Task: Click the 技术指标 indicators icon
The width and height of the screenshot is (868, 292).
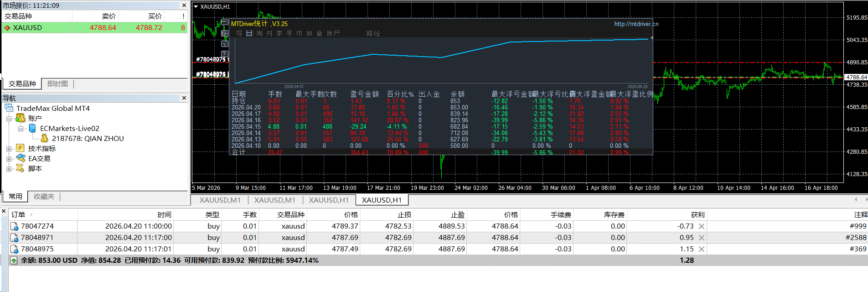Action: coord(20,148)
